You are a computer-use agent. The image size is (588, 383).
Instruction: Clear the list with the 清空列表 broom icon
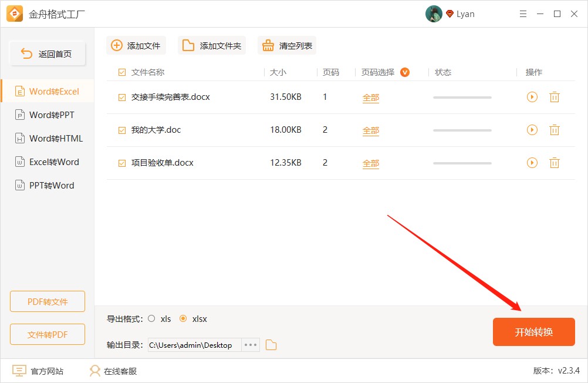(x=269, y=45)
